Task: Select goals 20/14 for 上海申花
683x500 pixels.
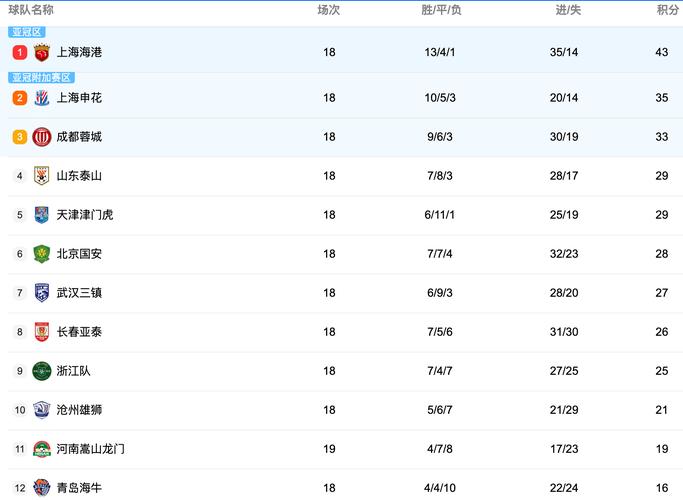Action: (x=564, y=98)
